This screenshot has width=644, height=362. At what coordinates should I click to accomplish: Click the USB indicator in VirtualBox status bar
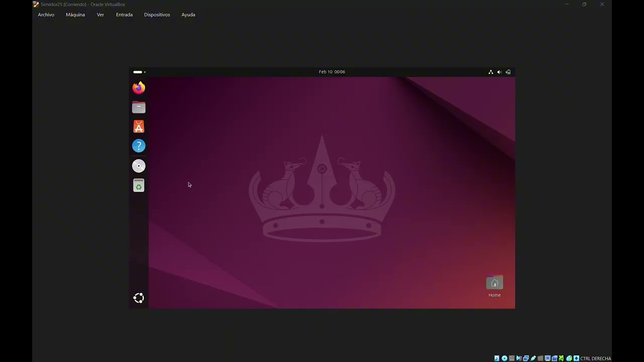coord(533,358)
